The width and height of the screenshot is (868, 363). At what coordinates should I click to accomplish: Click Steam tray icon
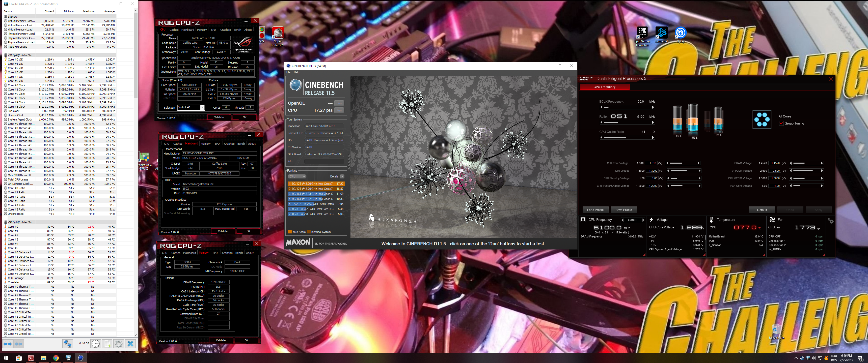tap(802, 358)
